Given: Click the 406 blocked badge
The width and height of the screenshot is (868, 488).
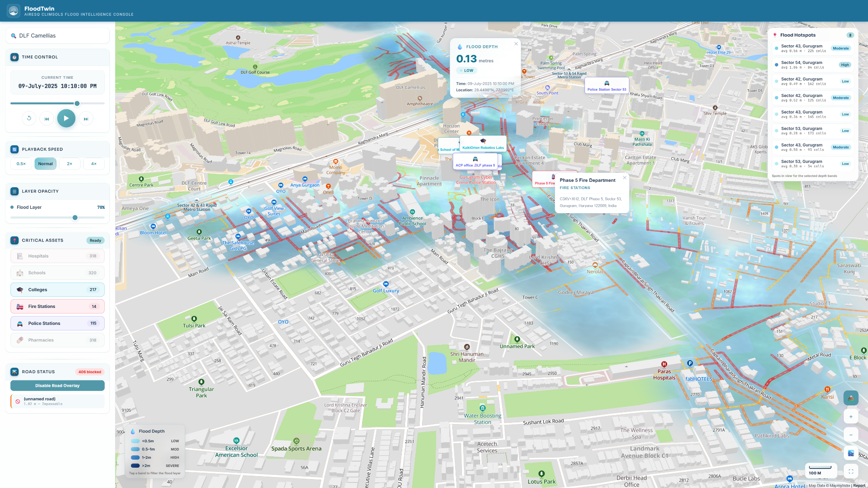Looking at the screenshot, I should click(x=90, y=372).
